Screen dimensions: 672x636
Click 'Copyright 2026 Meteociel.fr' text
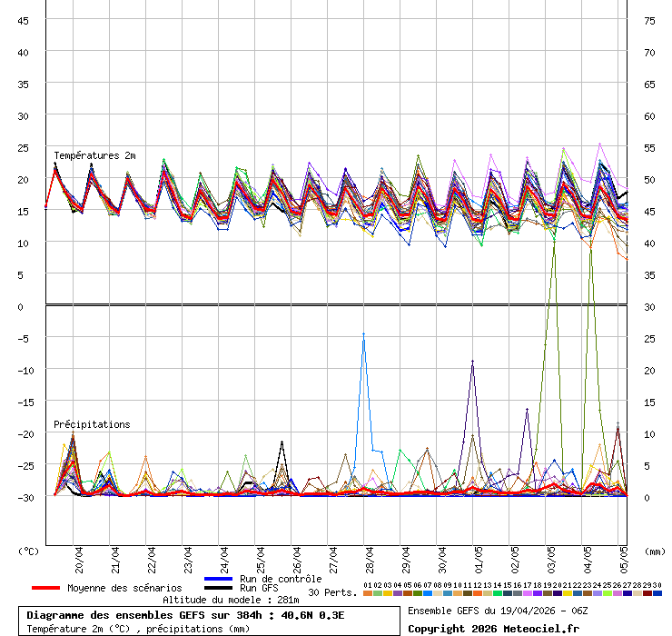pyautogui.click(x=493, y=628)
